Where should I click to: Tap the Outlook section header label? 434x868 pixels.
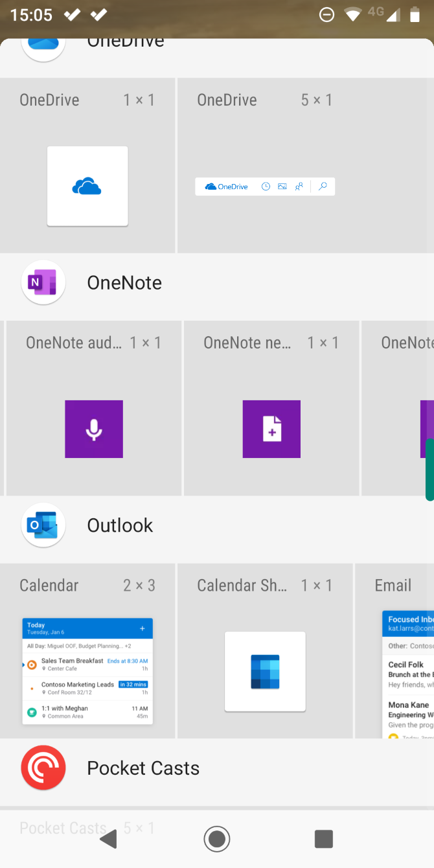(x=120, y=525)
